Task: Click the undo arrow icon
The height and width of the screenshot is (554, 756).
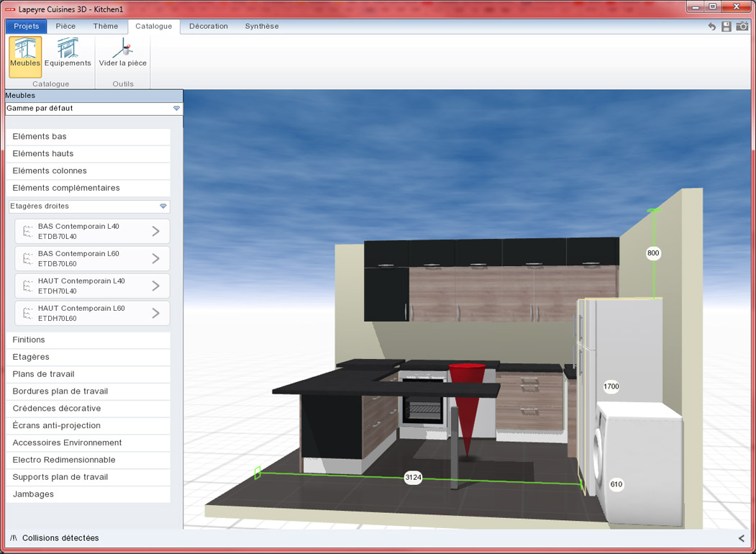Action: (x=711, y=27)
